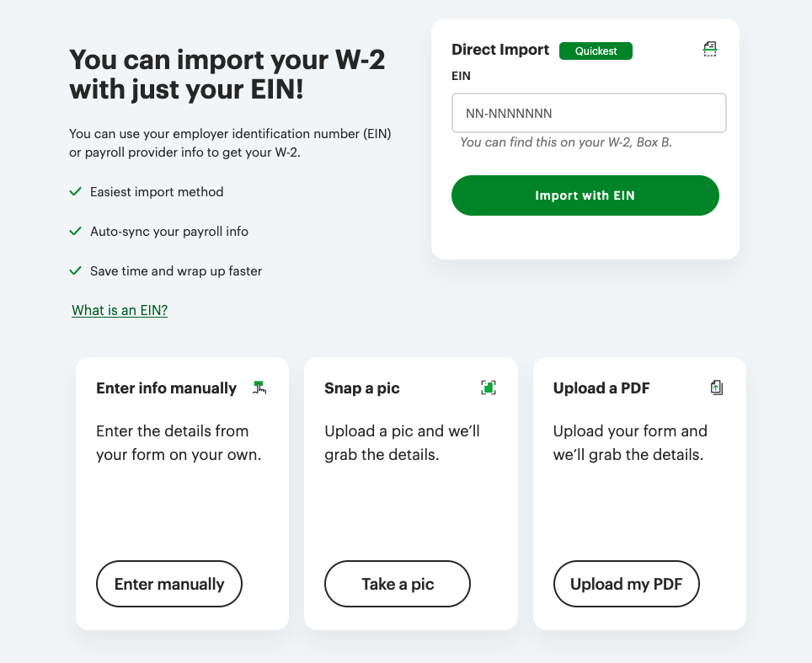Image resolution: width=812 pixels, height=663 pixels.
Task: Click the EIN field label
Action: pos(461,76)
